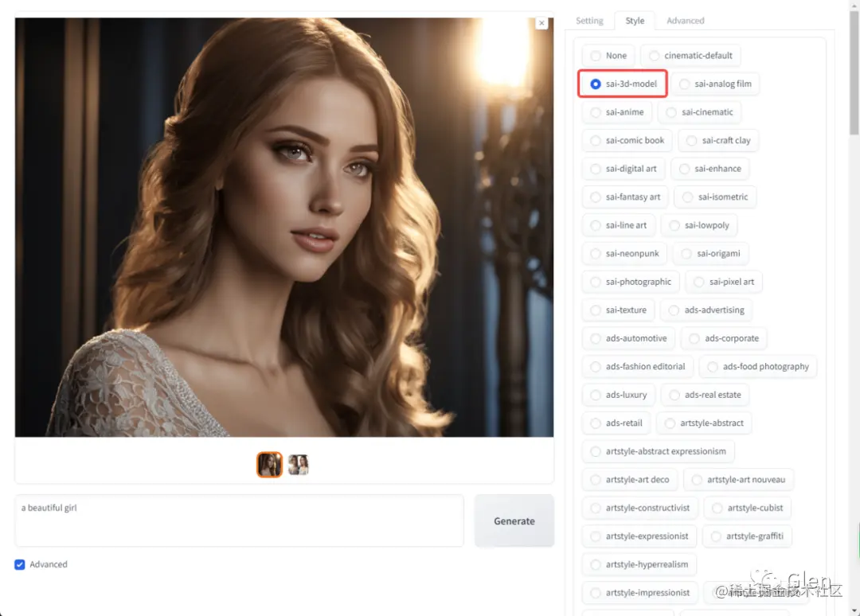Viewport: 860px width, 616px height.
Task: Choose sai-origami style
Action: coord(711,254)
